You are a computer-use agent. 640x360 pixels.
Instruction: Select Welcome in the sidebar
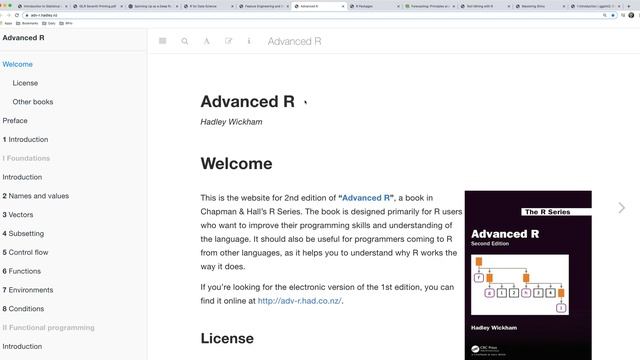tap(18, 64)
